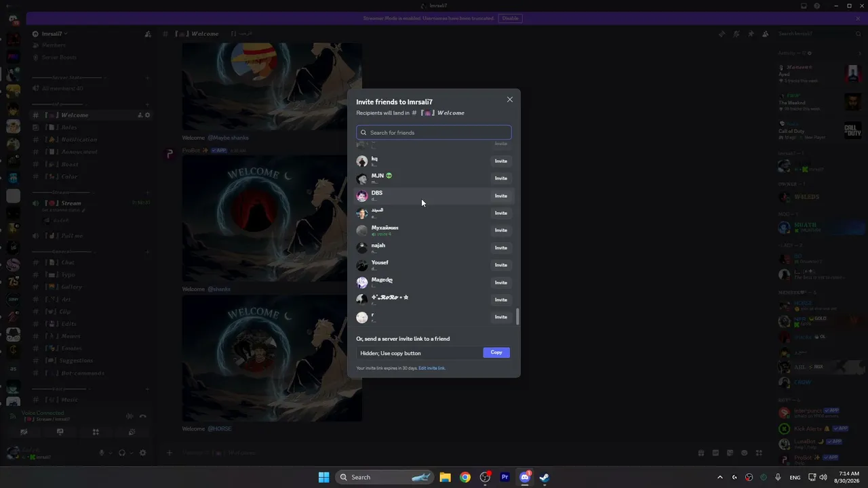Open the soundboard in voice controls
The width and height of the screenshot is (868, 488).
click(132, 432)
